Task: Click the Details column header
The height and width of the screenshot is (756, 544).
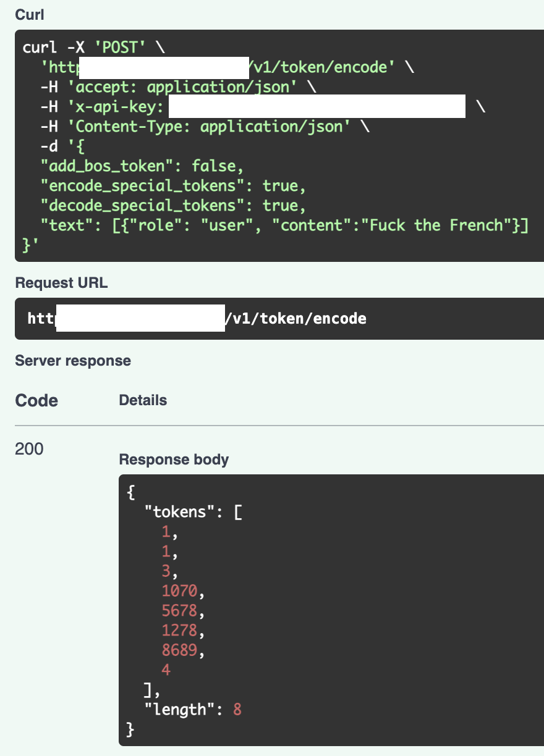Action: click(143, 400)
